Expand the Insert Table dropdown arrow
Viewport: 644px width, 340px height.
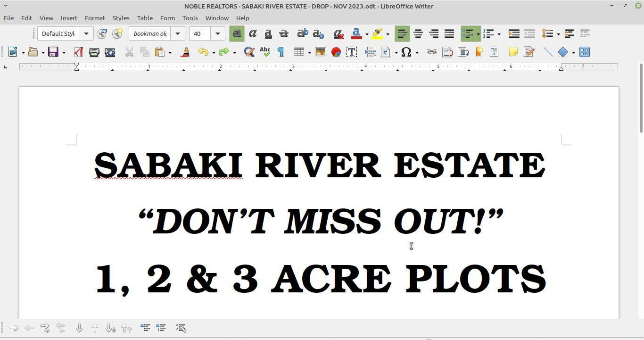coord(309,52)
